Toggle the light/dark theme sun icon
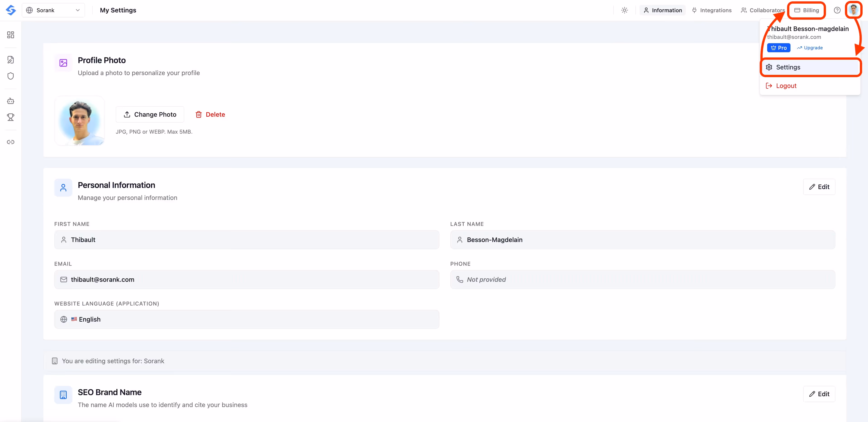 pos(624,10)
